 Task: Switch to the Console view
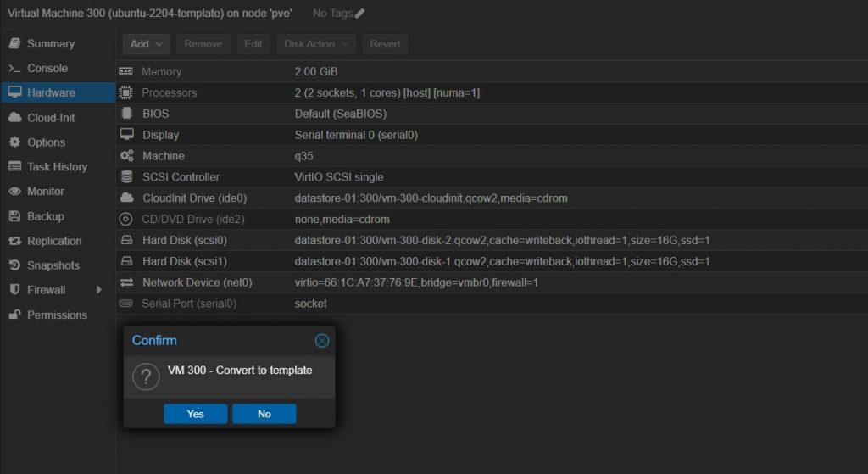47,69
